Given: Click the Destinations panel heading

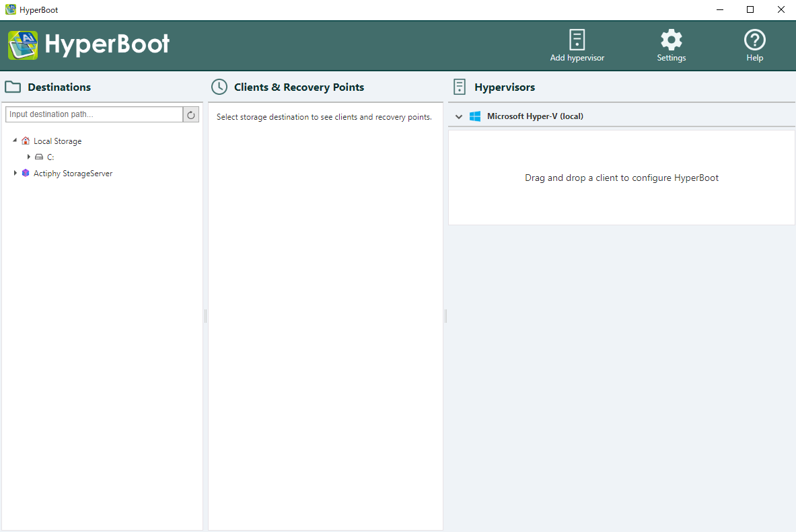Looking at the screenshot, I should 59,87.
